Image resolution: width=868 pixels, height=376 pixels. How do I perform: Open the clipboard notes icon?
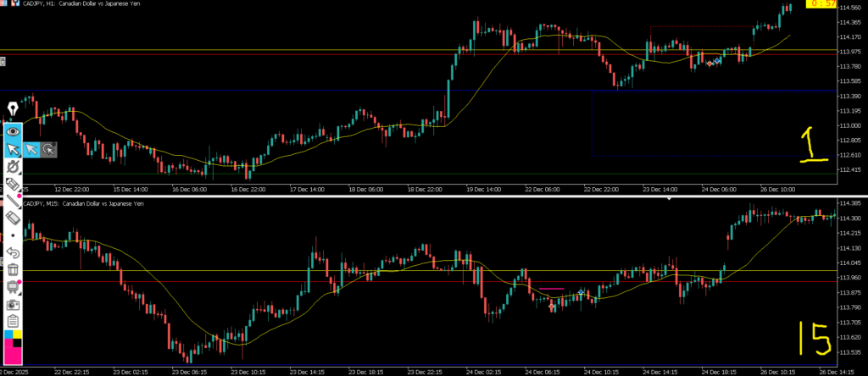[13, 321]
